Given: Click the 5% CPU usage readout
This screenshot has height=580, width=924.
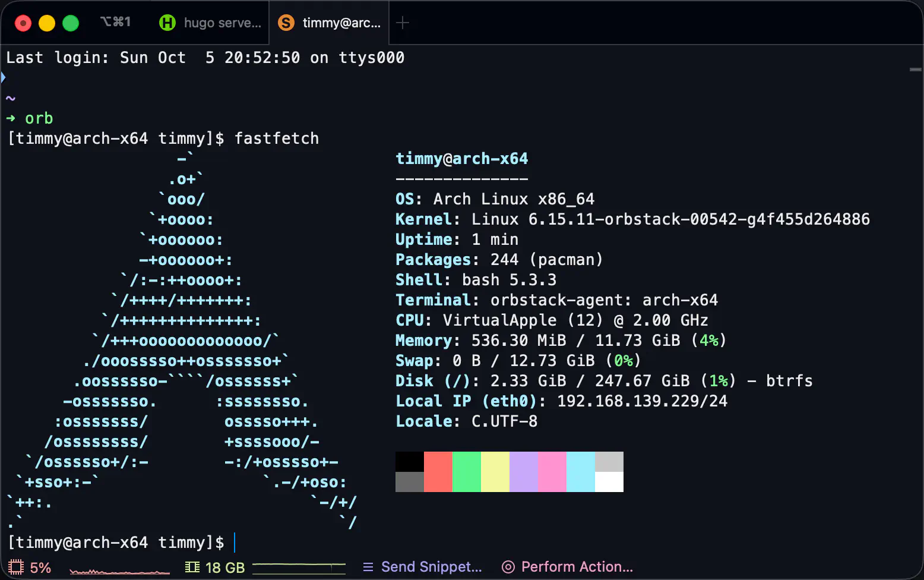Looking at the screenshot, I should point(40,568).
